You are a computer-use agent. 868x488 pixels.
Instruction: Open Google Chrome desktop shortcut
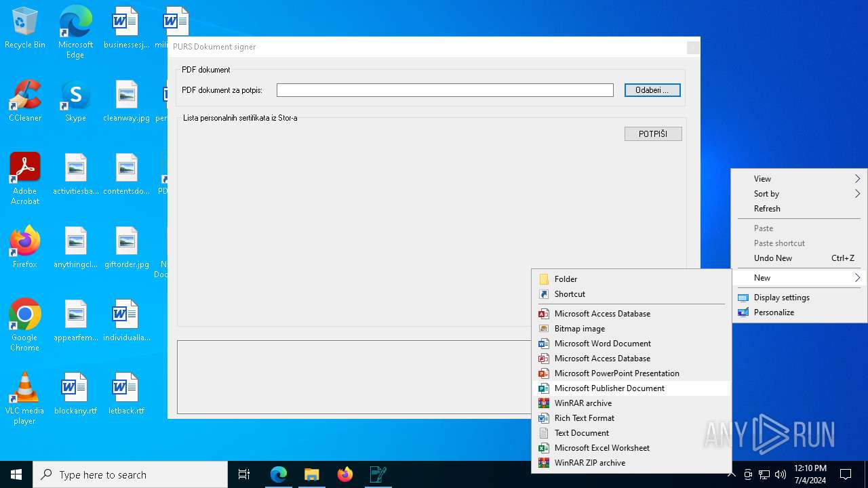point(25,325)
